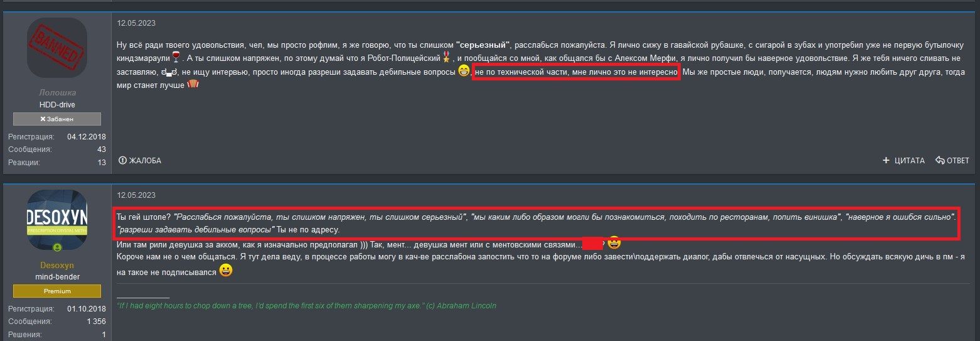This screenshot has width=980, height=341.
Task: Click the bold word "серьезный" in first post
Action: pos(484,46)
